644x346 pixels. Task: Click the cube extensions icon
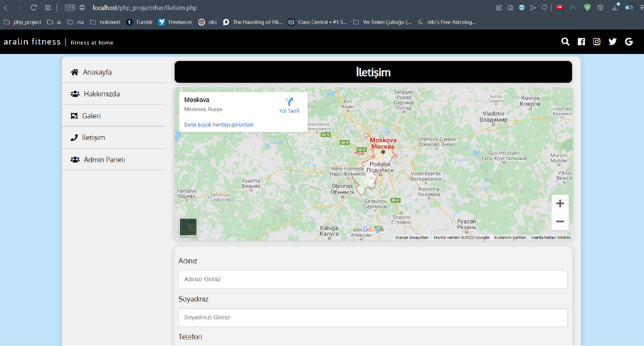(600, 7)
